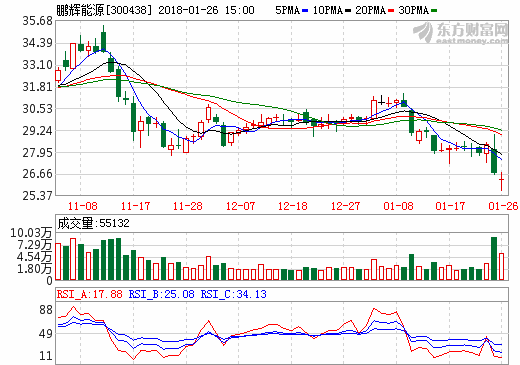This screenshot has width=520, height=365.
Task: Click the RSI axis label 49
Action: pyautogui.click(x=46, y=334)
